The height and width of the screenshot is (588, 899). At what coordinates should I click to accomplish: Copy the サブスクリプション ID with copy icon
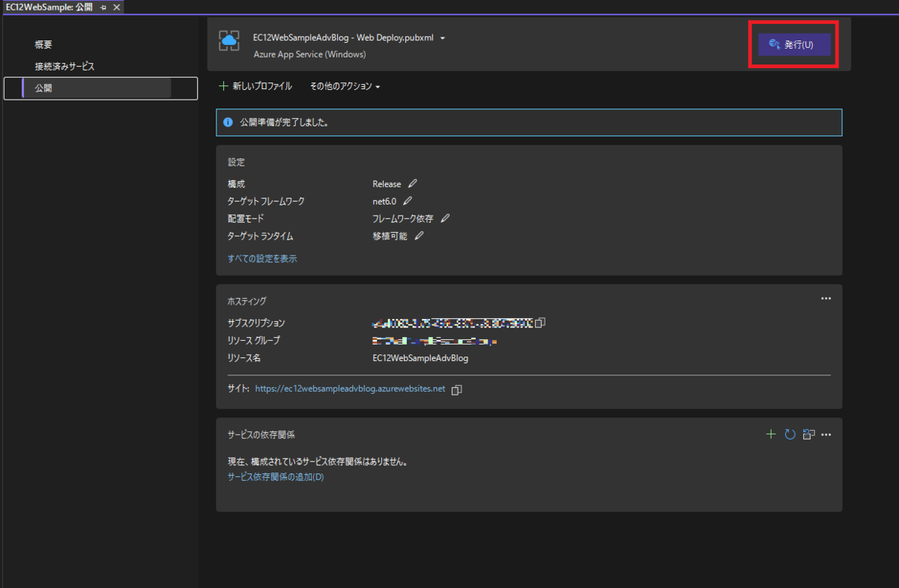click(540, 323)
